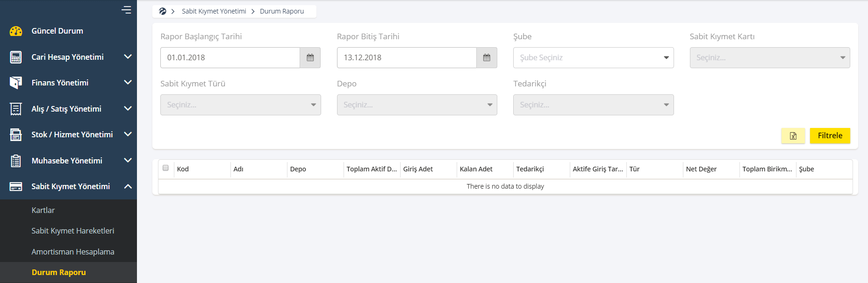The image size is (868, 283).
Task: Sort by Giriş Adet column header
Action: [428, 169]
